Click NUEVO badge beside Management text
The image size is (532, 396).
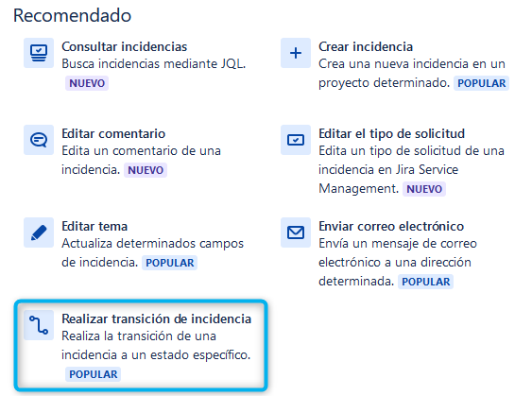point(424,189)
